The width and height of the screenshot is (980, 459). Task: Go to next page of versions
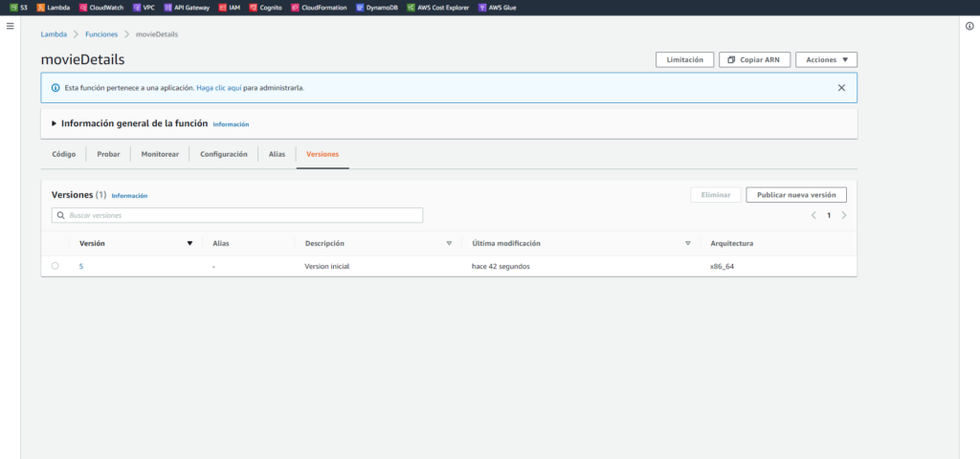[x=843, y=215]
